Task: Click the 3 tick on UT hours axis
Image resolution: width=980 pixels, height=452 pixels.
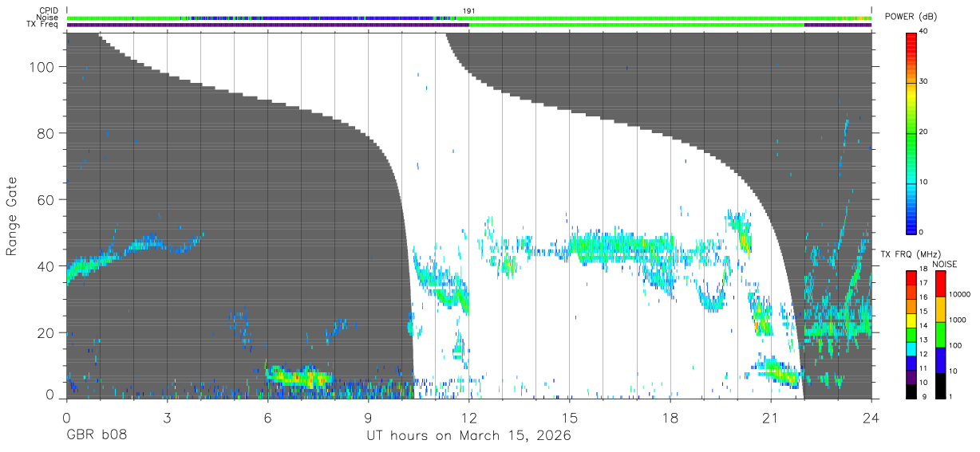Action: [x=167, y=417]
